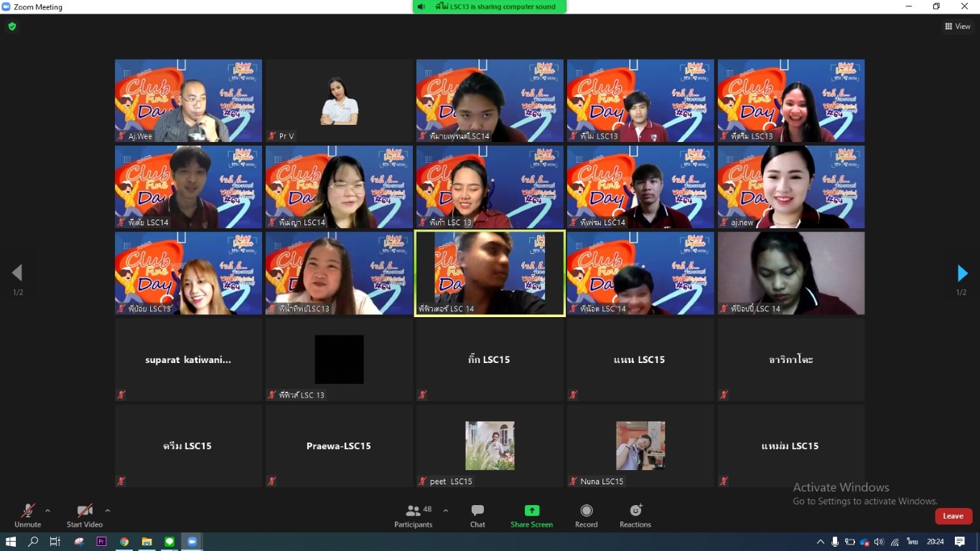Click the microphone tray icon
Screen dimensions: 980x551
coord(835,542)
